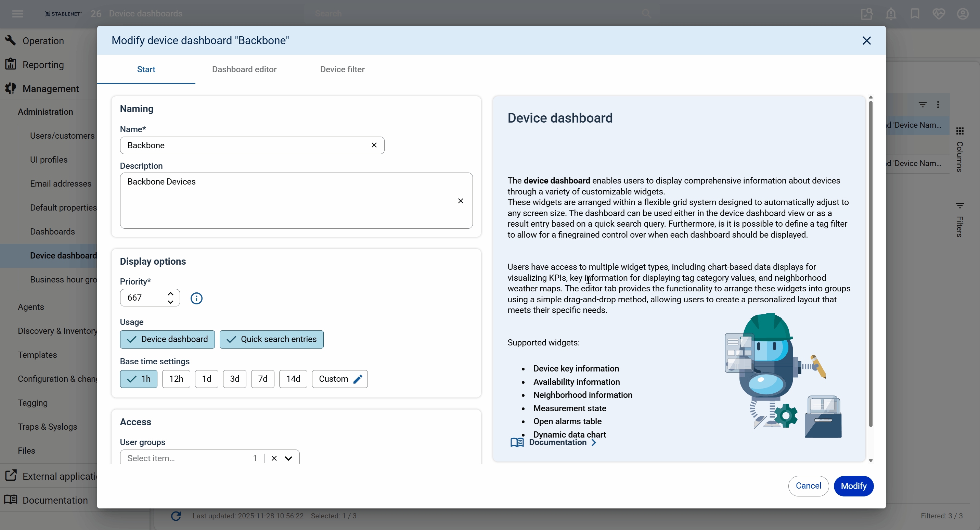
Task: Increase the Priority value with up arrow
Action: coord(170,293)
